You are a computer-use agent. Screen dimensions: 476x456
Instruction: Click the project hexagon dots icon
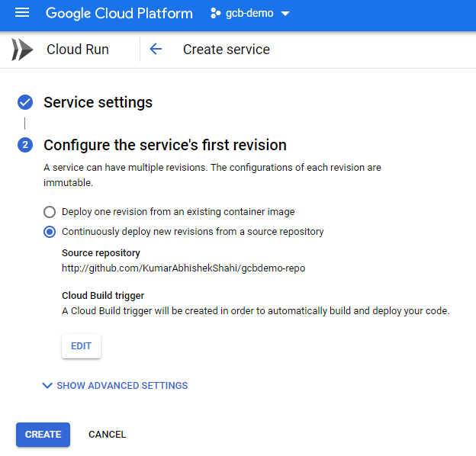coord(215,14)
